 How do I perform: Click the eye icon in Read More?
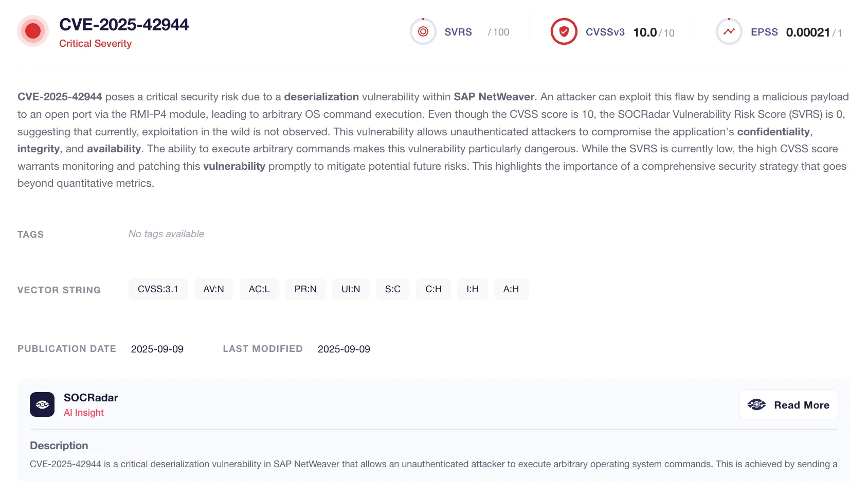click(756, 405)
